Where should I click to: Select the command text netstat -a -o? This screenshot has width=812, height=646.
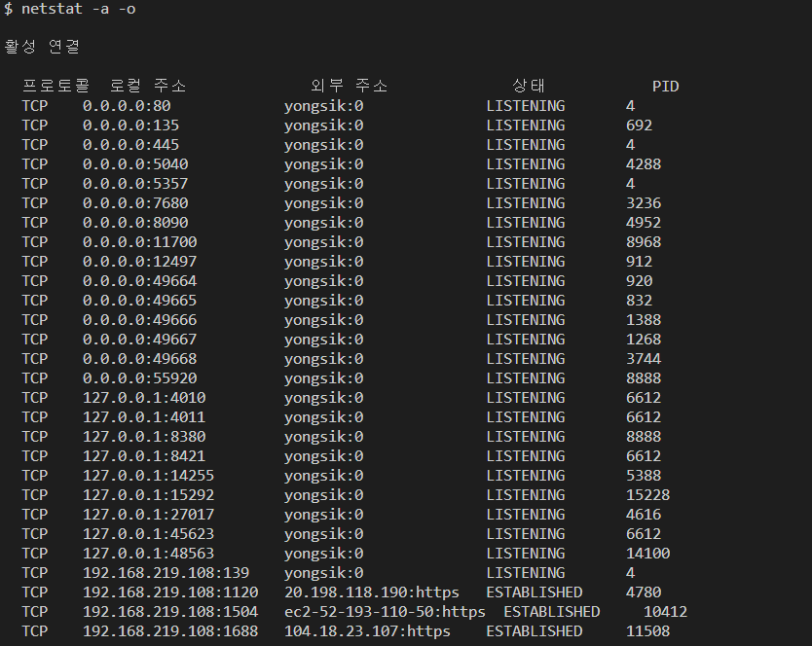tap(78, 9)
